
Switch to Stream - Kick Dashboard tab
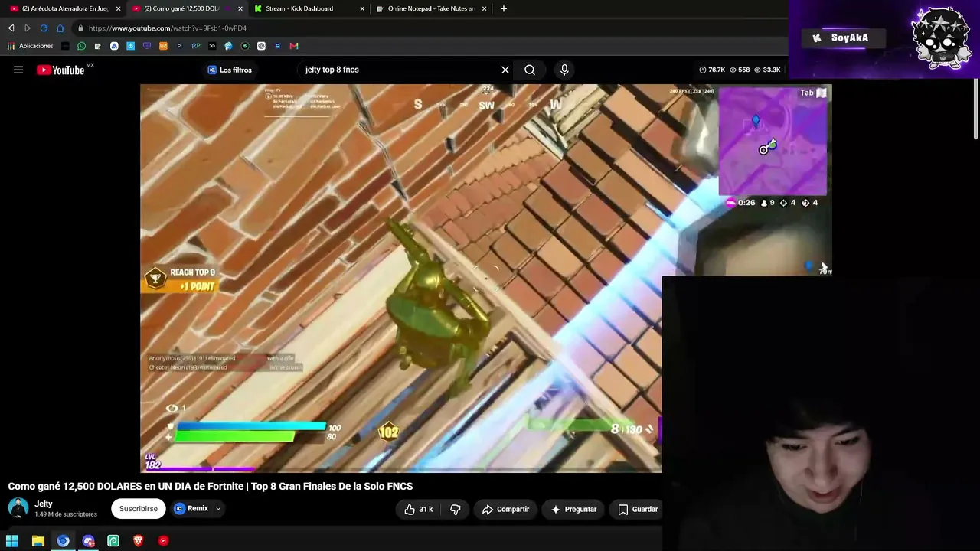[299, 8]
